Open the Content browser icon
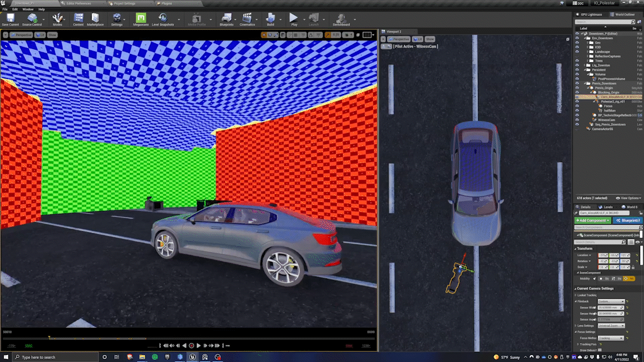 (x=78, y=20)
